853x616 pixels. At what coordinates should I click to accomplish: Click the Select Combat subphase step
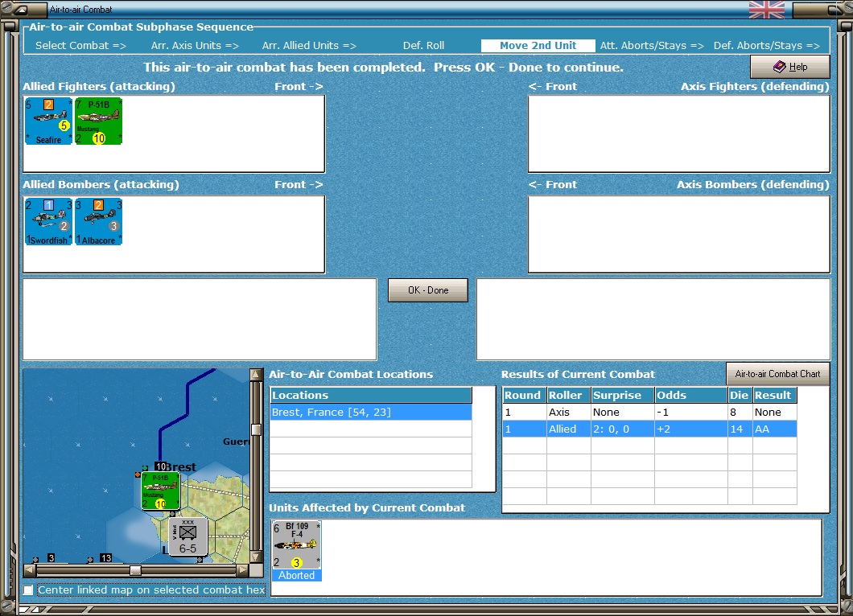80,46
